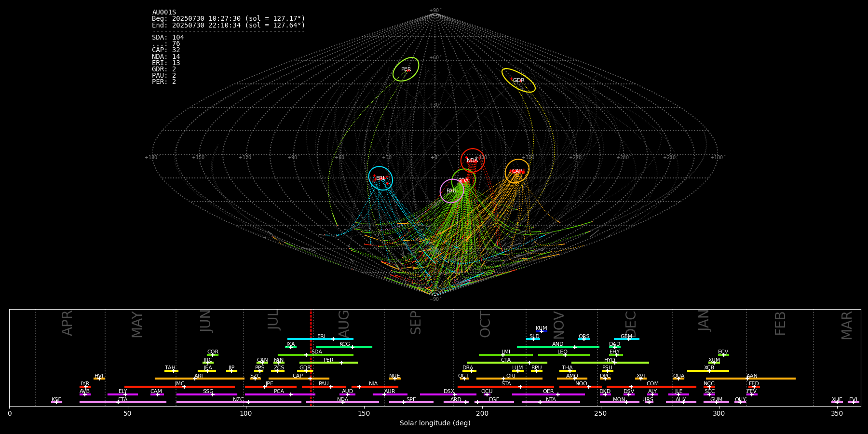Select the KUM shower bar in timeline
The height and width of the screenshot is (434, 868).
click(542, 331)
